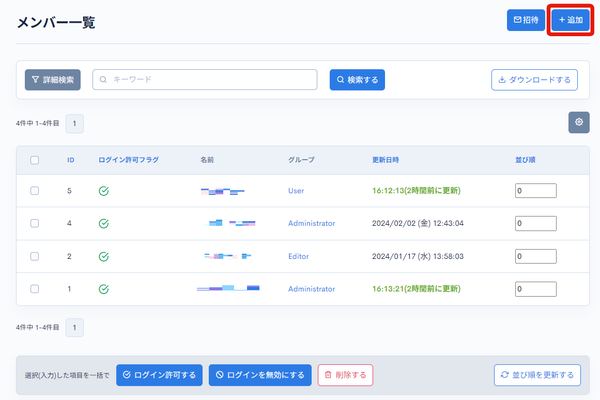The image size is (600, 400).
Task: Click the 名前 column header
Action: click(x=207, y=160)
